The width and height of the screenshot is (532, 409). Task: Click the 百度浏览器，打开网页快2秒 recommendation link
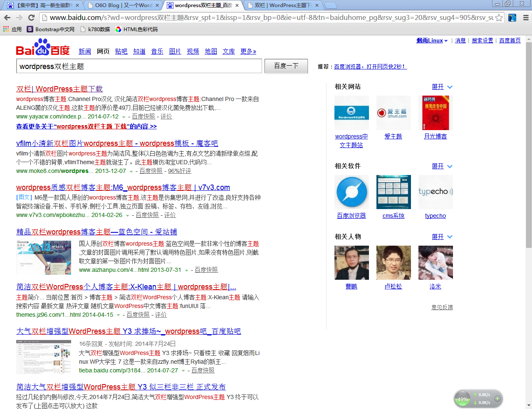tap(370, 67)
